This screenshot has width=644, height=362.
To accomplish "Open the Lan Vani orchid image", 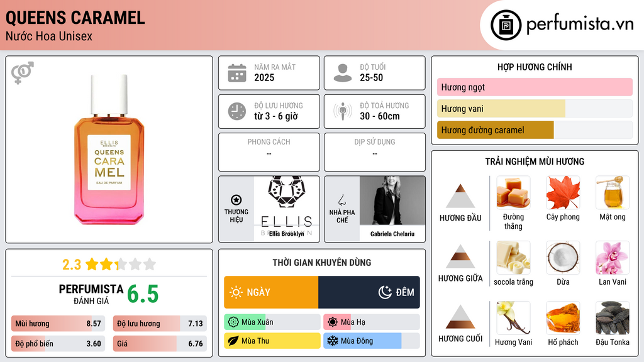I will (613, 258).
